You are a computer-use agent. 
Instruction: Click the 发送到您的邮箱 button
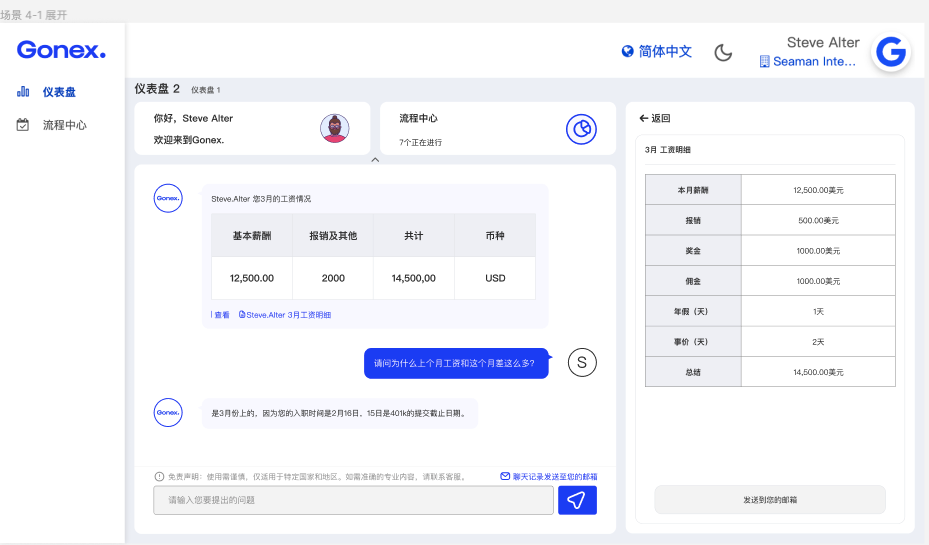770,500
